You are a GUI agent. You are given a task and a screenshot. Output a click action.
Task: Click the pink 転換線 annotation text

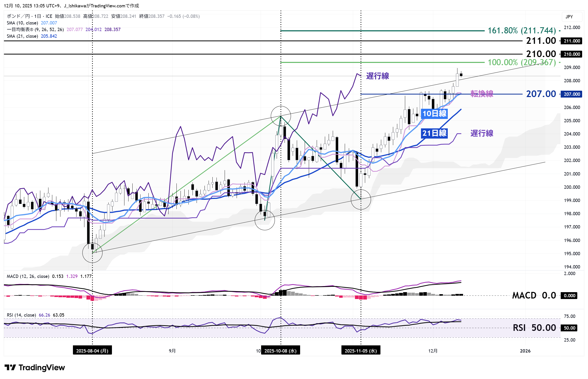(482, 94)
